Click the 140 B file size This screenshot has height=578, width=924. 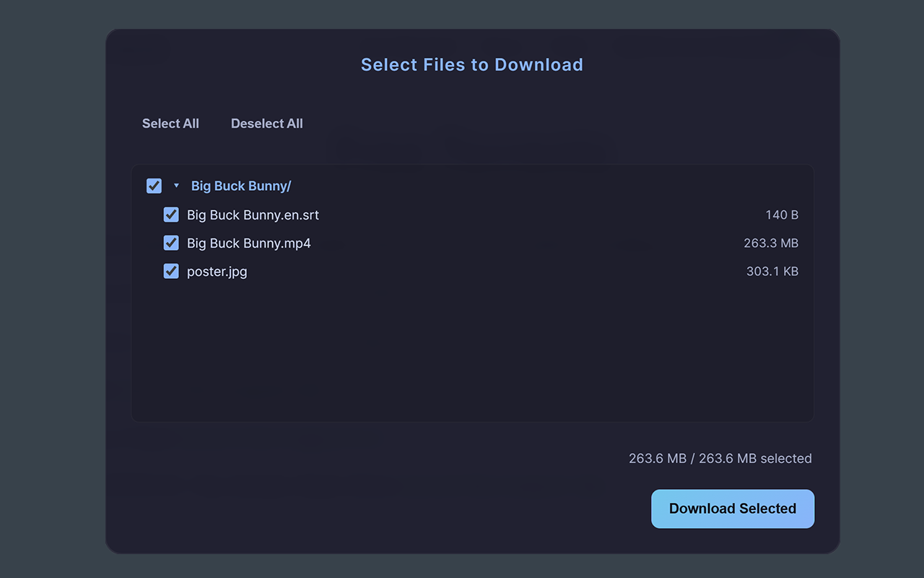click(782, 215)
